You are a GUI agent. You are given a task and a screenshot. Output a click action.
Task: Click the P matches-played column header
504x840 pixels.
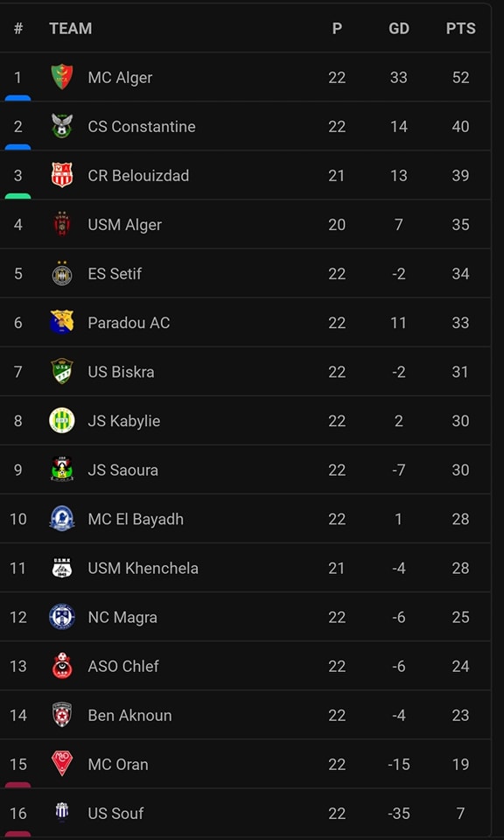(x=337, y=28)
